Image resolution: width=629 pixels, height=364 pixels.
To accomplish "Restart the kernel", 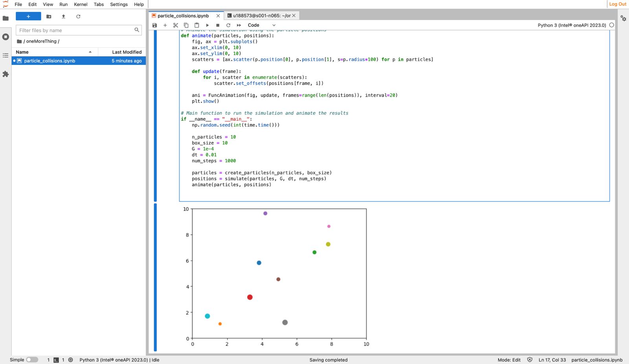I will coord(228,25).
